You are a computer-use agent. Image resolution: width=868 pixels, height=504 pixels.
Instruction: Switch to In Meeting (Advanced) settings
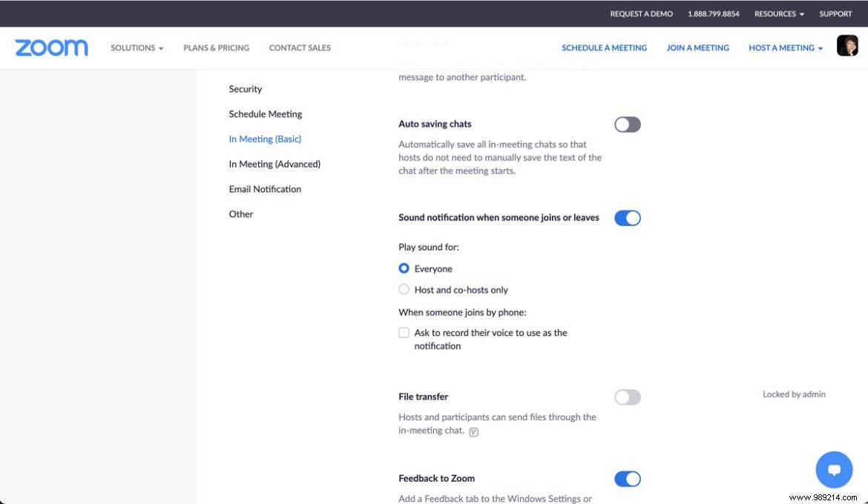274,164
